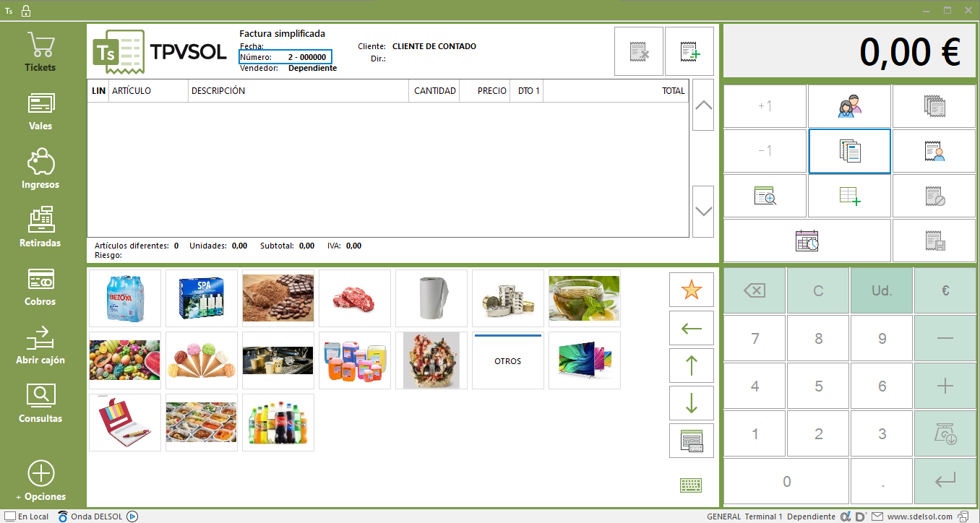
Task: Click the stacked receipts icon
Action: [x=934, y=107]
